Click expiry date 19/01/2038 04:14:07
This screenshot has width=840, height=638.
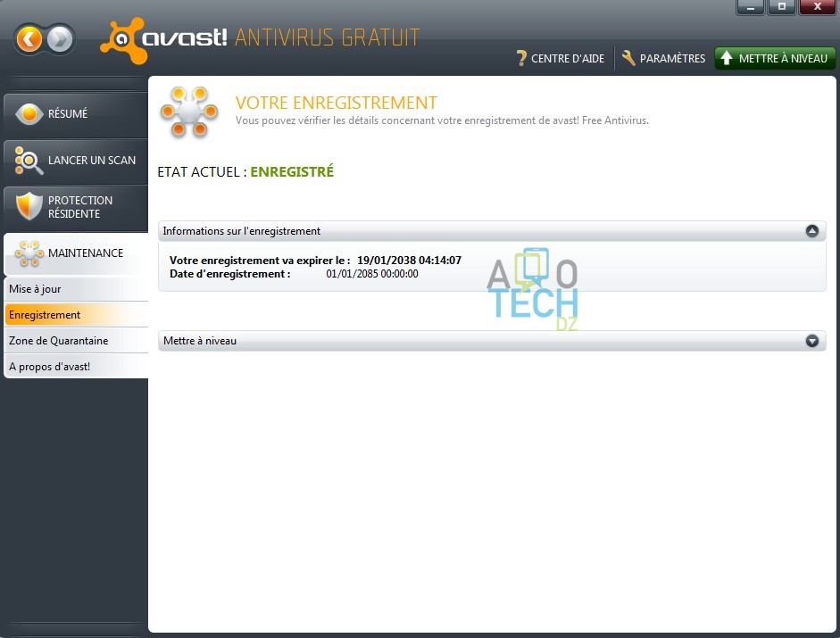[409, 261]
